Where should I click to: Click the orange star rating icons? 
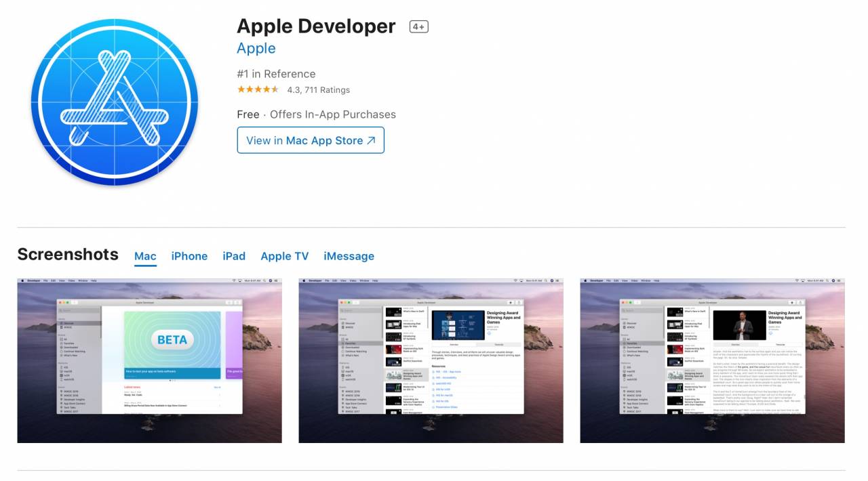pos(258,89)
